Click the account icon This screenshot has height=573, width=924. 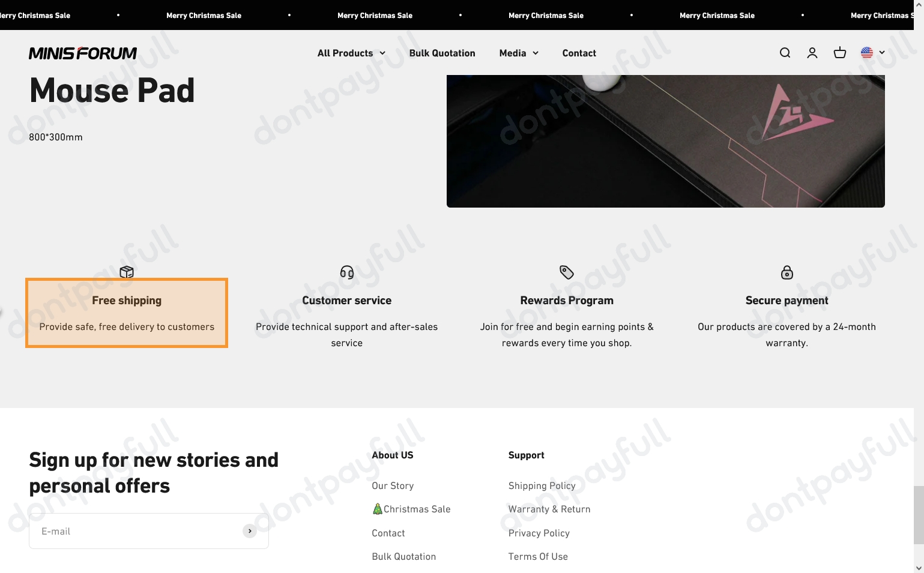coord(812,53)
